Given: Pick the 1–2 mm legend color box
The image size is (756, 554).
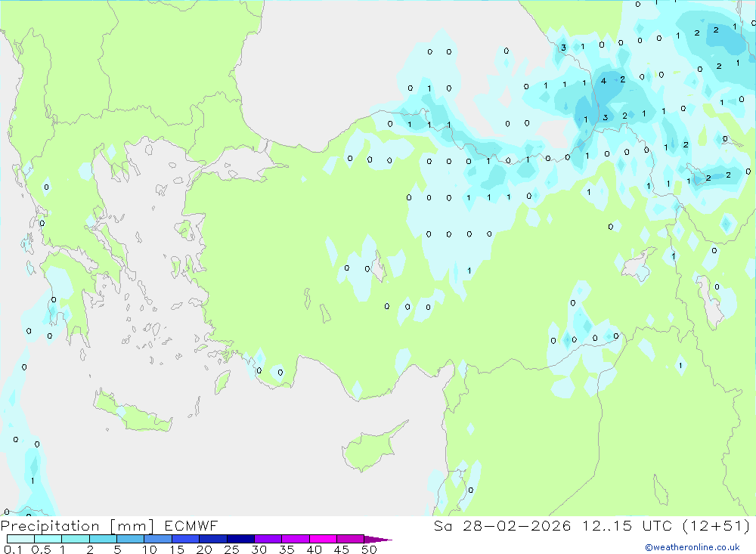Looking at the screenshot, I should coord(76,539).
